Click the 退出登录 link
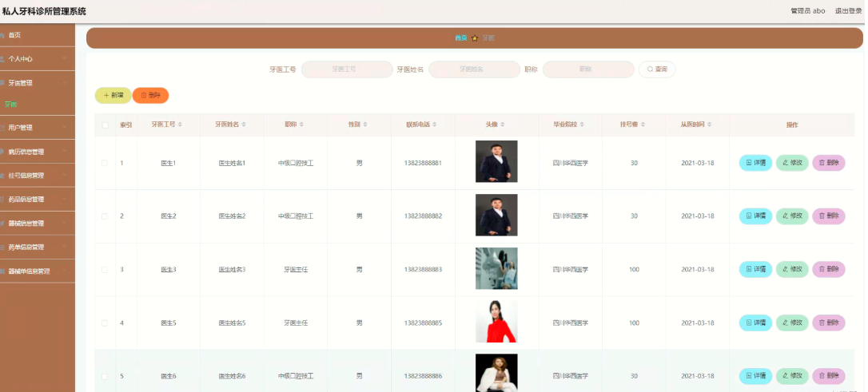This screenshot has width=868, height=392. click(848, 11)
